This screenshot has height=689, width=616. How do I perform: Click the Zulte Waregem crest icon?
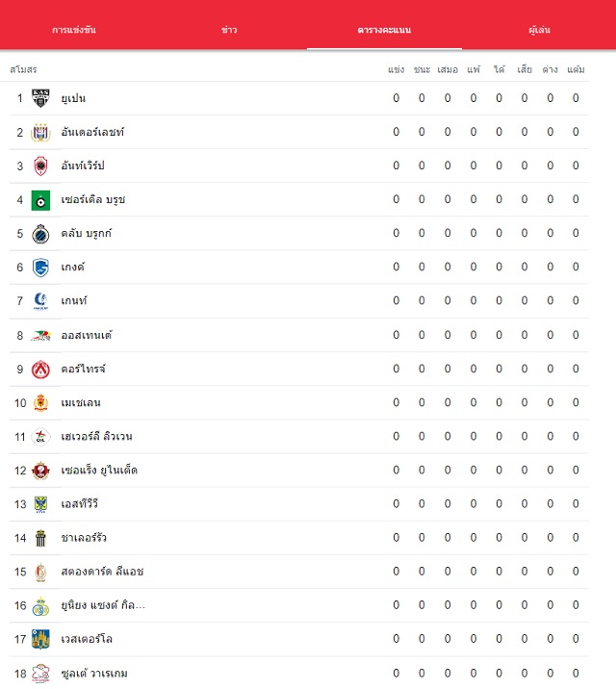40,674
